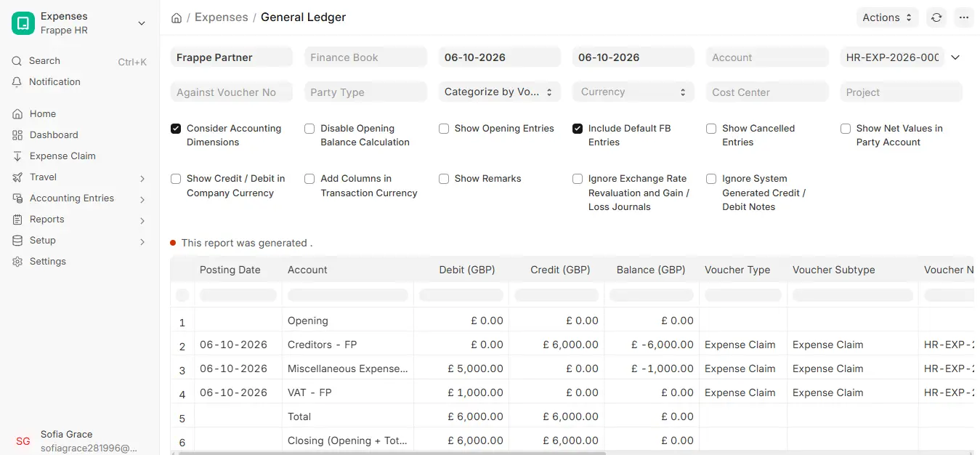Image resolution: width=980 pixels, height=455 pixels.
Task: Click the Account column filter box
Action: 348,295
